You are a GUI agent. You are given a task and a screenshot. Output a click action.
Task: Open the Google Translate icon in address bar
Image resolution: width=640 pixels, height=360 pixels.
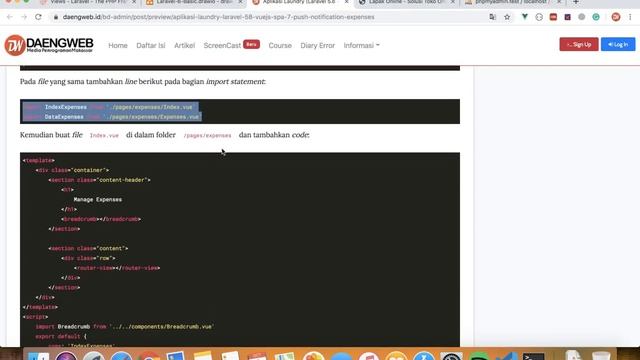[493, 17]
